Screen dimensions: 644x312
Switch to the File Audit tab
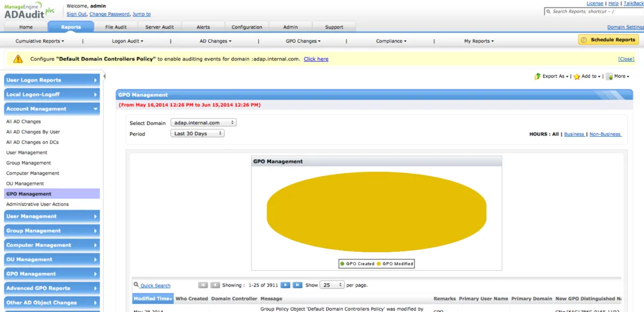coord(116,26)
